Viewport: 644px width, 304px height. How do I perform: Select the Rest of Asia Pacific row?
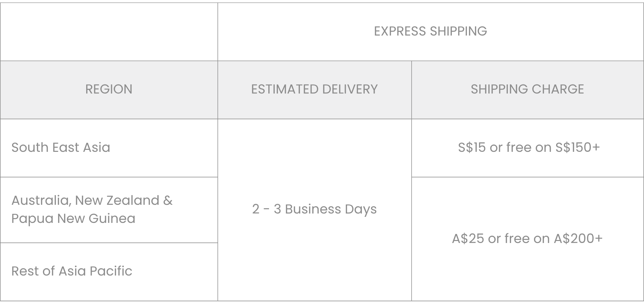tap(72, 271)
